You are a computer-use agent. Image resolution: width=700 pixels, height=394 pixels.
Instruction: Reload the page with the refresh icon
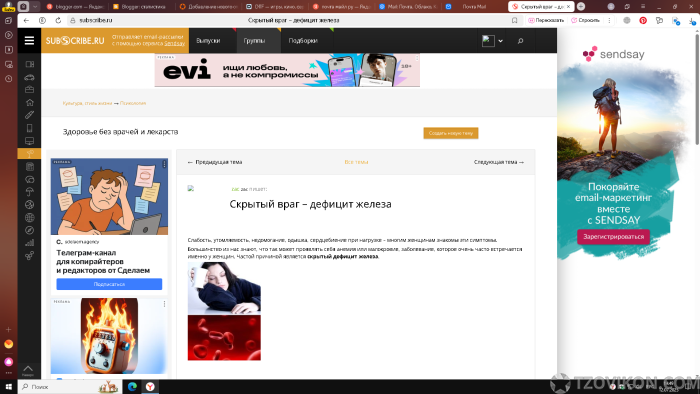pos(58,21)
